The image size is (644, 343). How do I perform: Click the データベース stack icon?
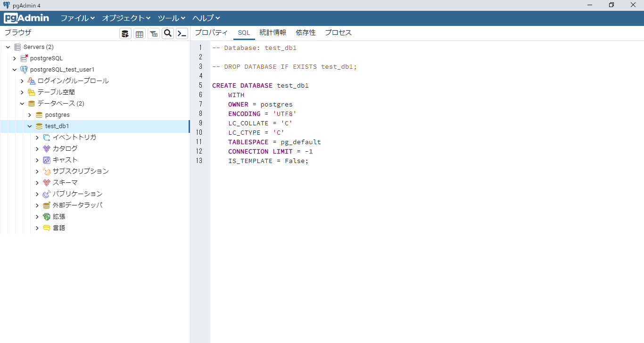coord(32,104)
